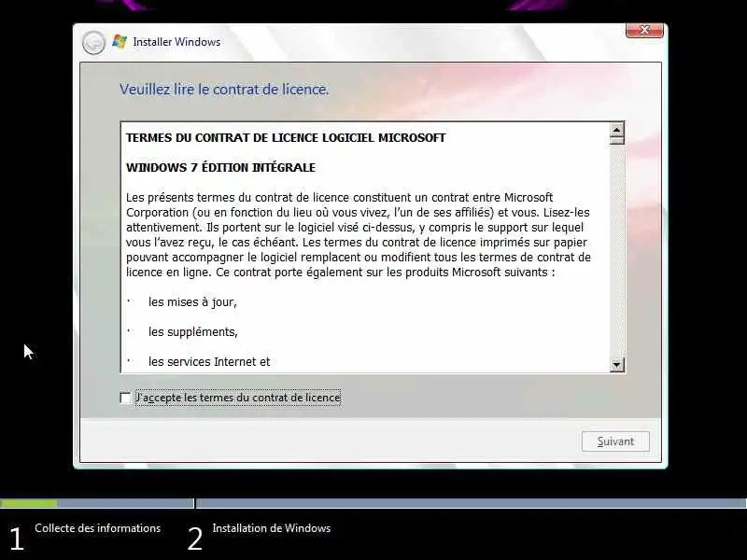
Task: Close the Installer Windows dialog
Action: [644, 30]
